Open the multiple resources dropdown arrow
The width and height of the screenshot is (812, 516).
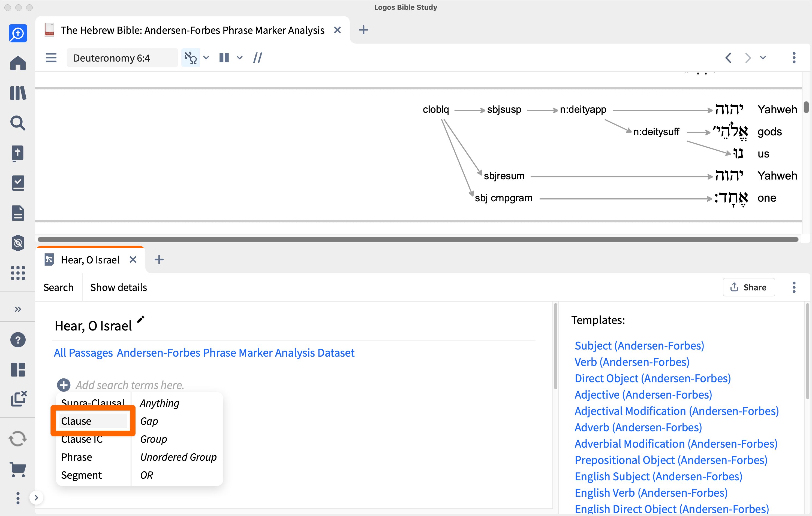(x=240, y=58)
